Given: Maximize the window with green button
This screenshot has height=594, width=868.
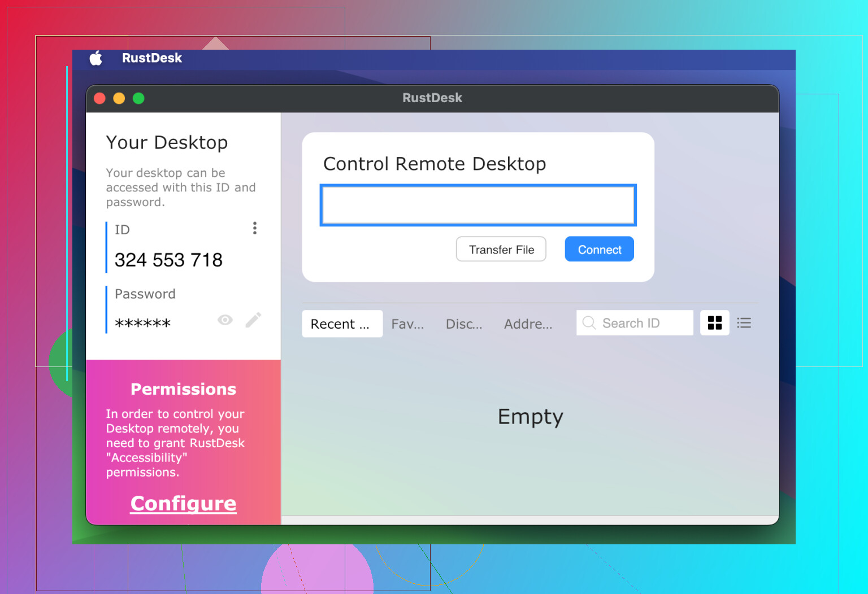Looking at the screenshot, I should click(x=138, y=99).
